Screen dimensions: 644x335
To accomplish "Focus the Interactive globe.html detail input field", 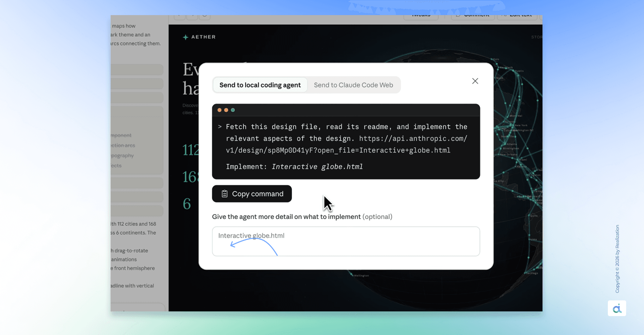I will point(346,241).
